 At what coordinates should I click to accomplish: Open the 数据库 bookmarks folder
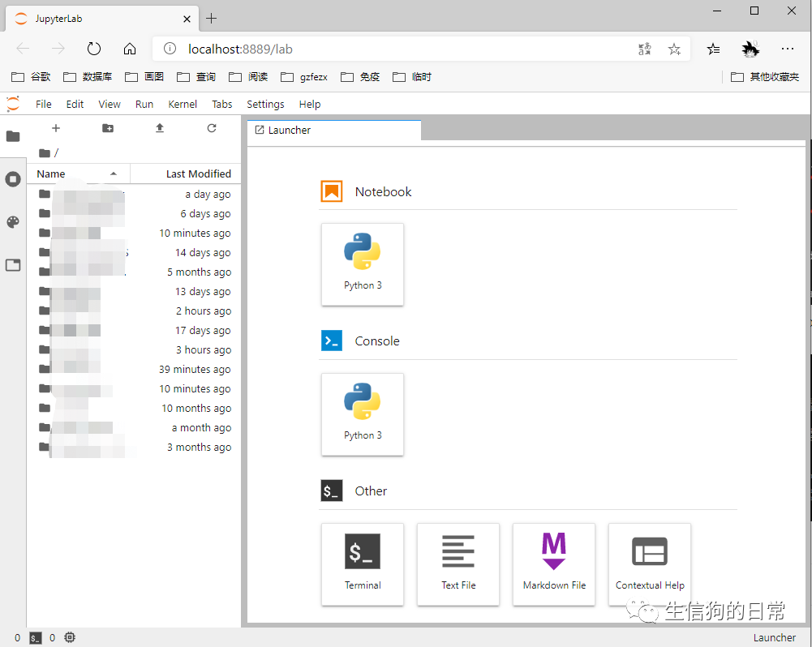click(x=88, y=76)
